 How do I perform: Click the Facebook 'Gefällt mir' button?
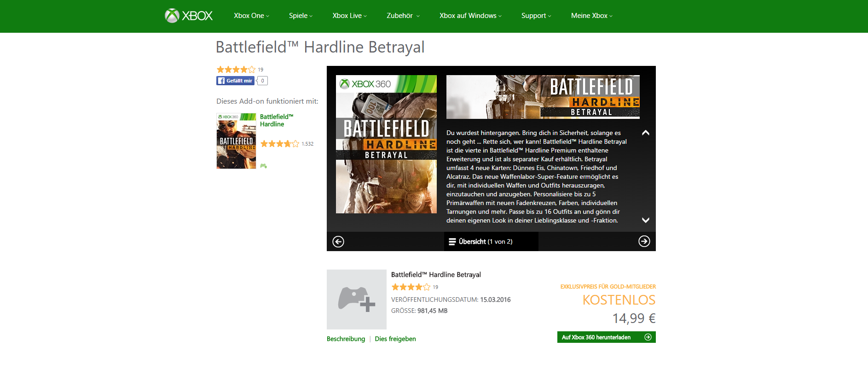coord(236,81)
